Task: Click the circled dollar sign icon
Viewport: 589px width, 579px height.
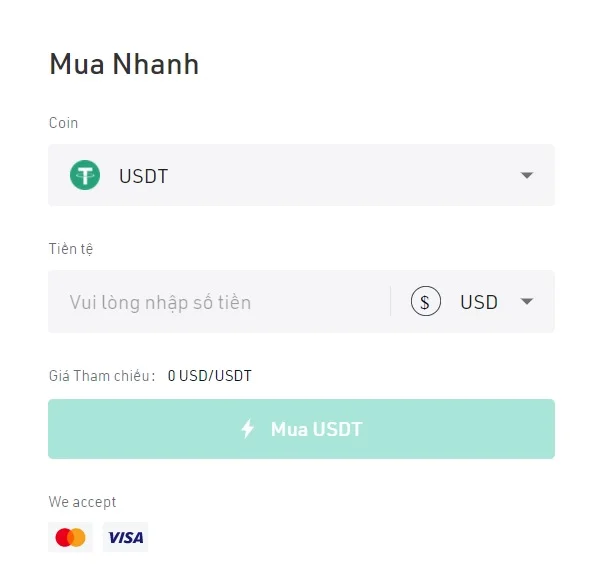Action: (426, 301)
